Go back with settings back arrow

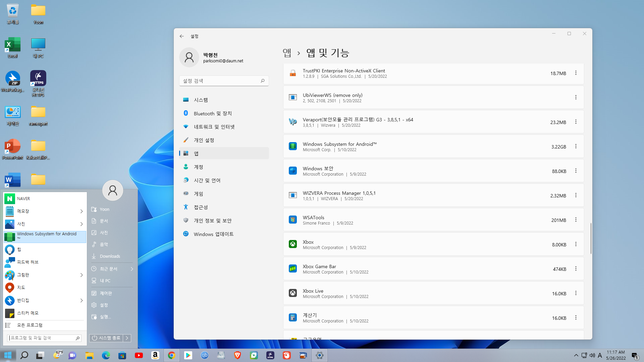pyautogui.click(x=182, y=36)
